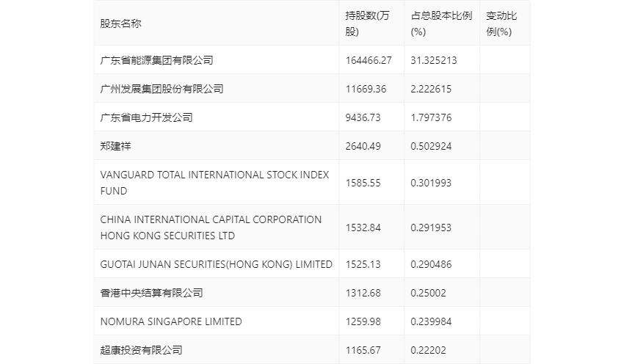Click the 股东名称 column header

121,23
